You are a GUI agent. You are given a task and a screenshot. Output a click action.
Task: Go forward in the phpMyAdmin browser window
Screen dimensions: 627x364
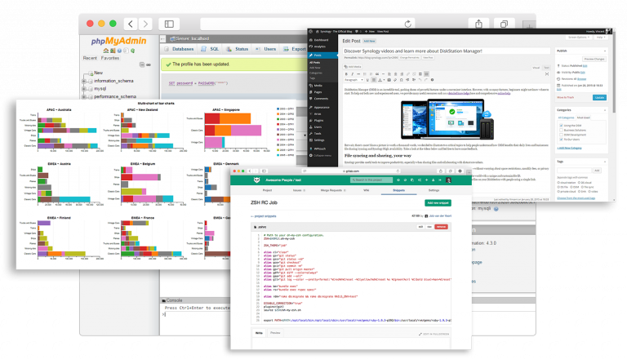145,24
